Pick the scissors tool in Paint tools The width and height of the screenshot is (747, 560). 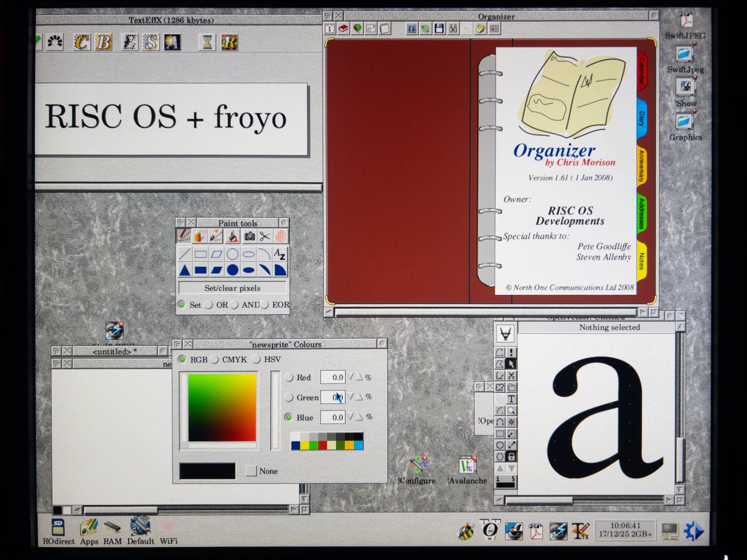pyautogui.click(x=265, y=236)
